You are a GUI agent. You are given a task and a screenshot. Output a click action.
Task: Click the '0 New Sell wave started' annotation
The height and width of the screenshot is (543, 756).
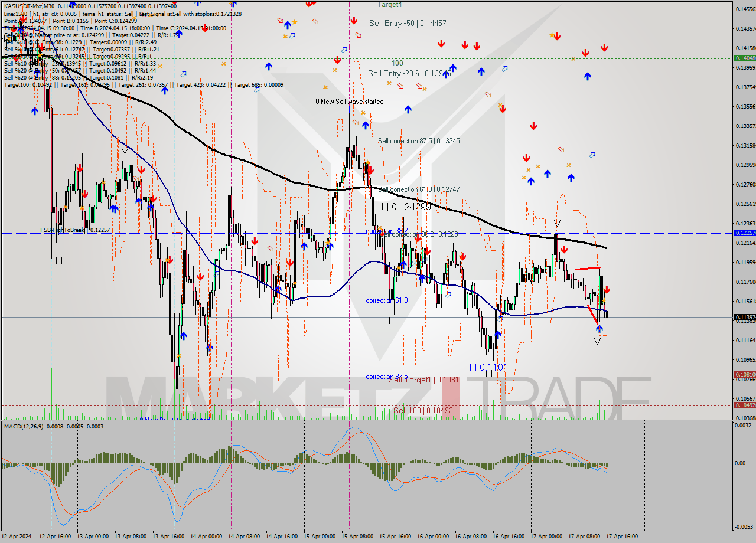[349, 102]
